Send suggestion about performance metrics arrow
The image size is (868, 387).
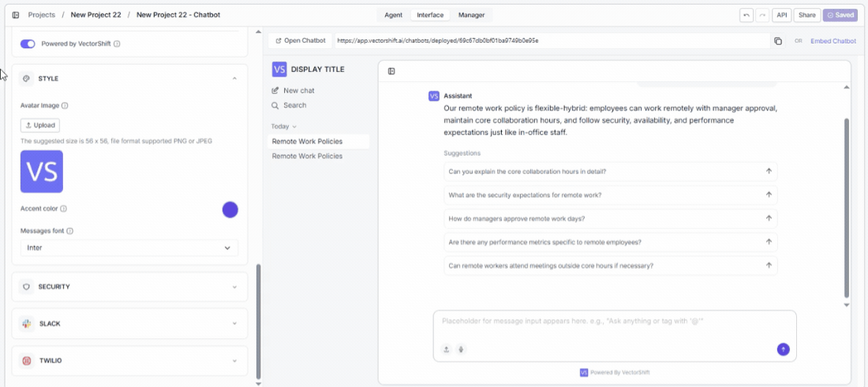[x=769, y=242]
